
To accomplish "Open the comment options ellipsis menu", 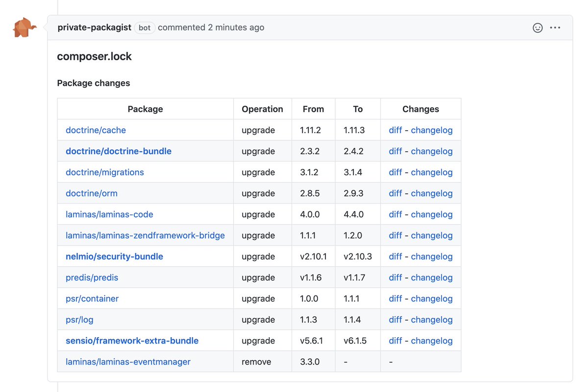I will pyautogui.click(x=555, y=28).
